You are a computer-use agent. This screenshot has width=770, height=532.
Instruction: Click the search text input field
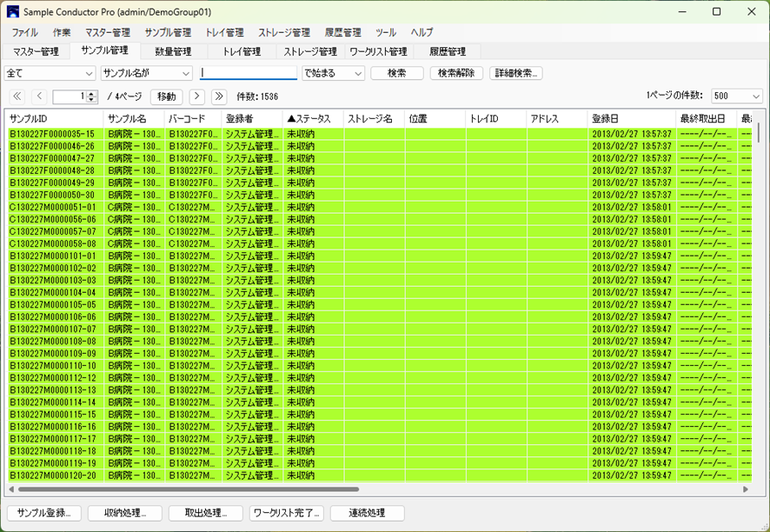(249, 74)
